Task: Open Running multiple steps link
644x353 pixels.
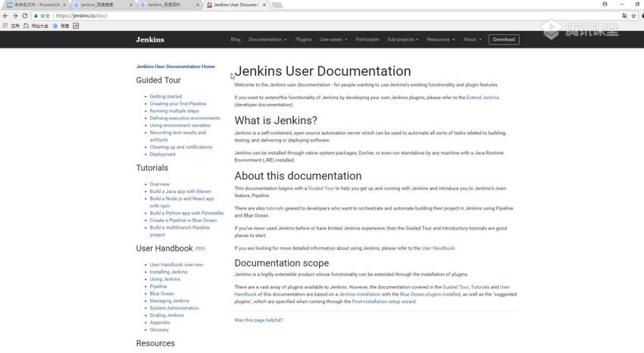Action: [174, 111]
